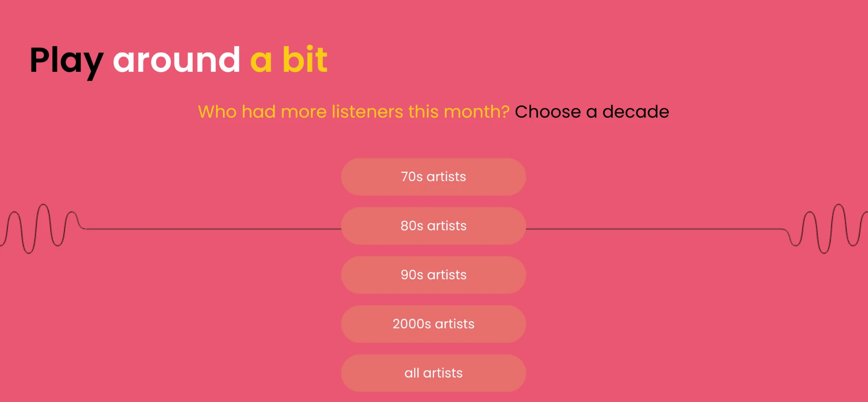Click the 'Play around a bit' heading
Image resolution: width=868 pixels, height=402 pixels.
coord(179,61)
